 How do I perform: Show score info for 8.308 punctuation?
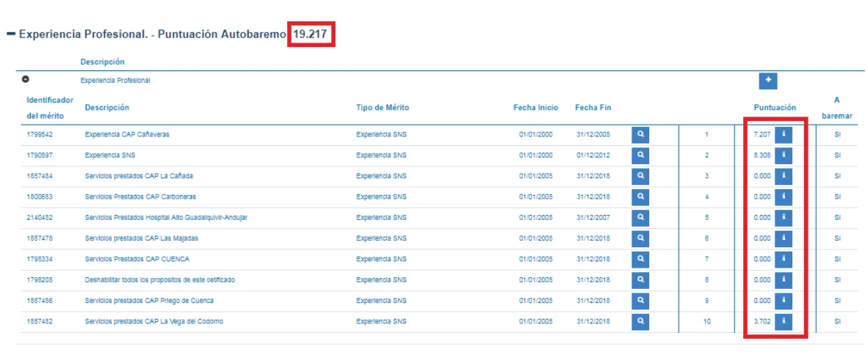point(784,155)
